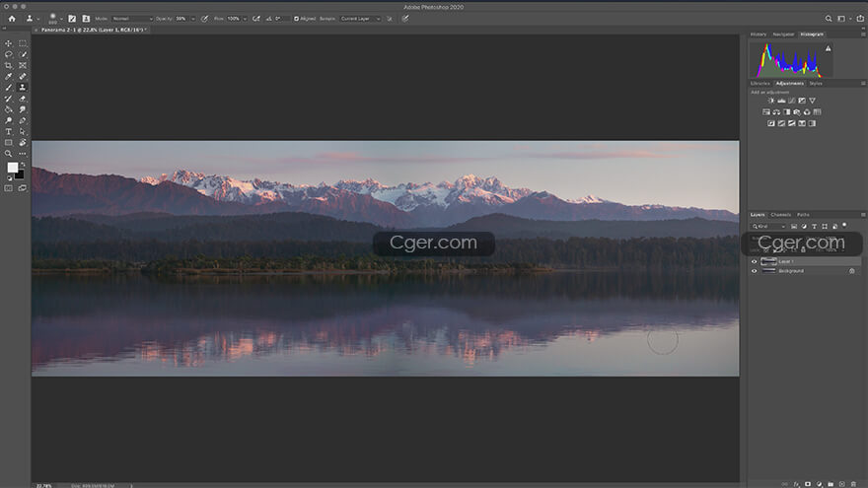Image resolution: width=868 pixels, height=488 pixels.
Task: Switch to the Styles tab
Action: (x=816, y=84)
